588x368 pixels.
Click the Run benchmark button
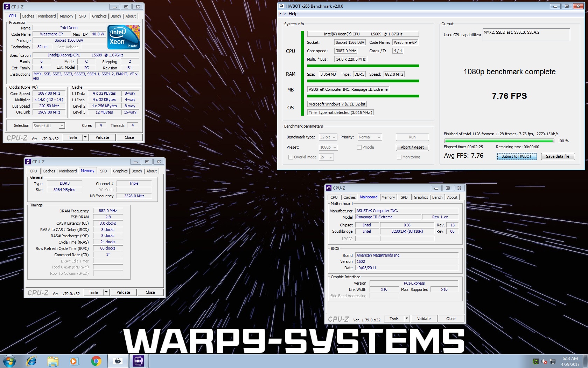(412, 137)
